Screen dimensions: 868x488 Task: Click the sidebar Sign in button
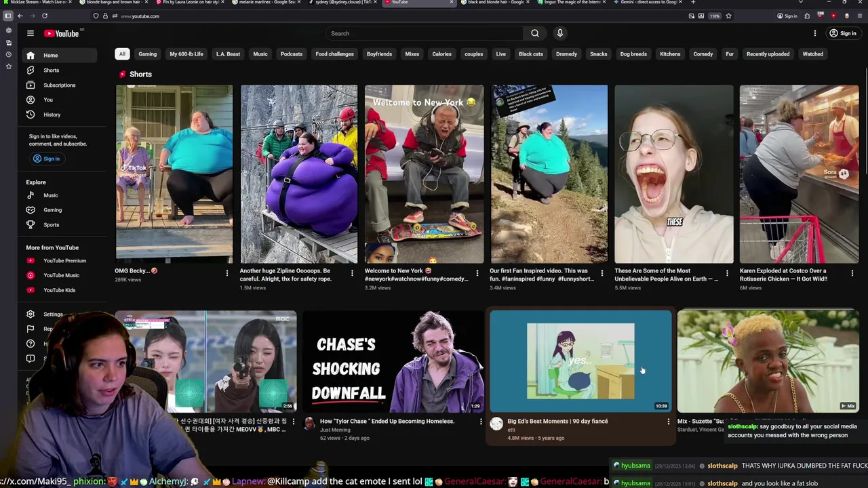point(46,159)
